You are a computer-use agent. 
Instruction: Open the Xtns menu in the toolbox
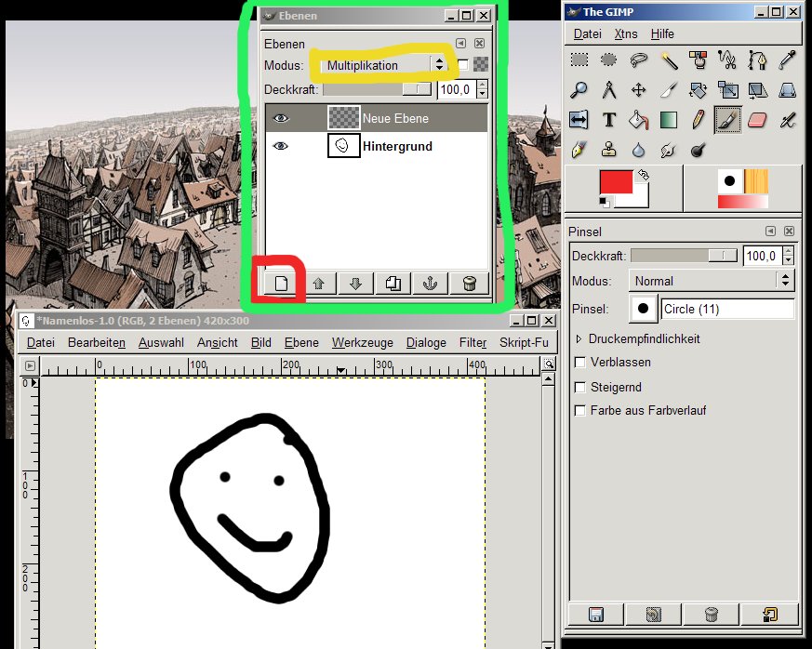(x=626, y=33)
